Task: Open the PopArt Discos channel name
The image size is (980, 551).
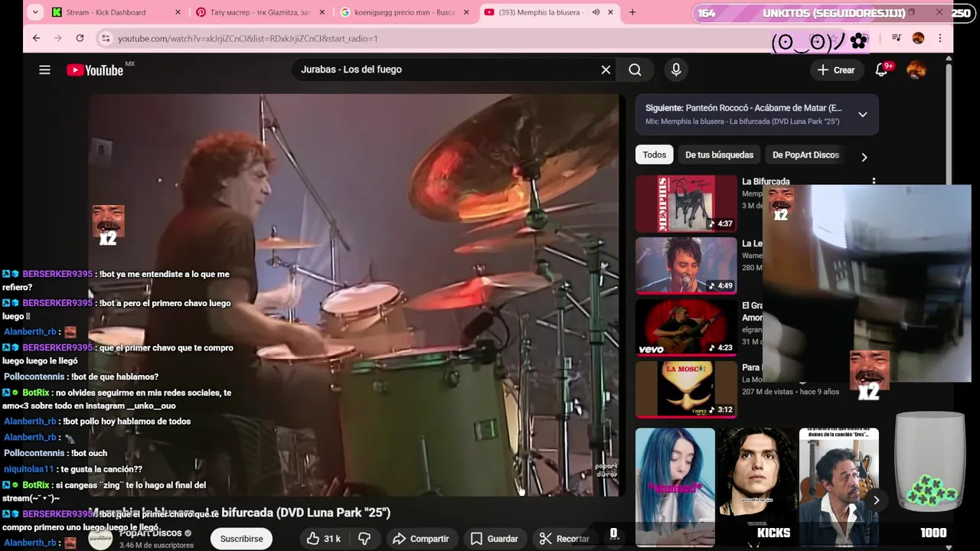Action: point(150,533)
